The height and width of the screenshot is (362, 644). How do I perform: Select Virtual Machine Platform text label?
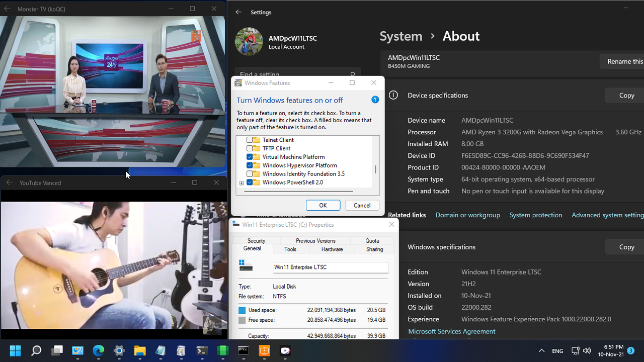(x=293, y=157)
